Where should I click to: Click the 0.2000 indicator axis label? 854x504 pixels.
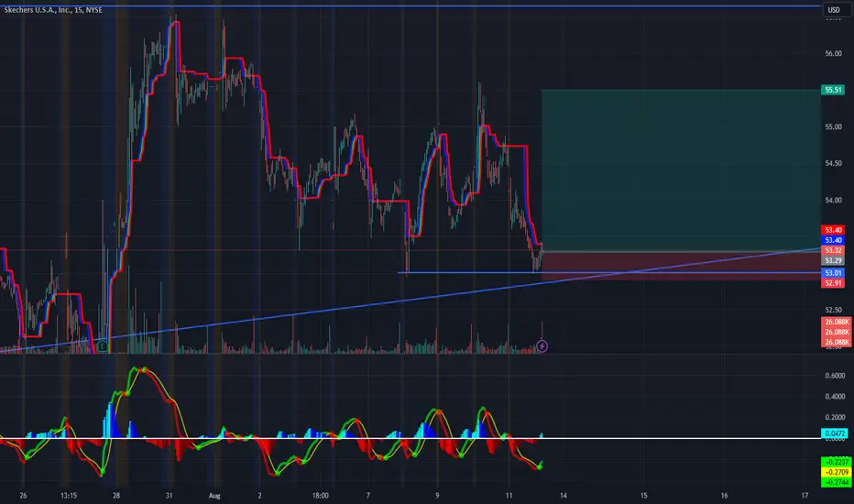[835, 417]
